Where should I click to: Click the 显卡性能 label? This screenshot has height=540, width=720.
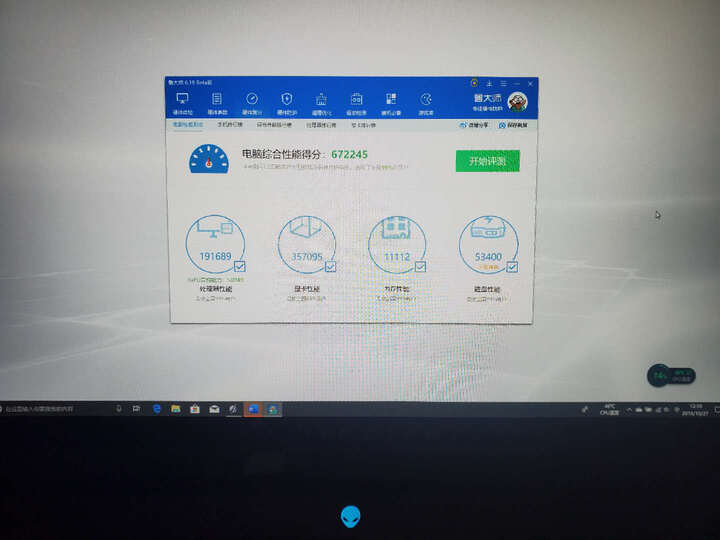click(x=307, y=289)
